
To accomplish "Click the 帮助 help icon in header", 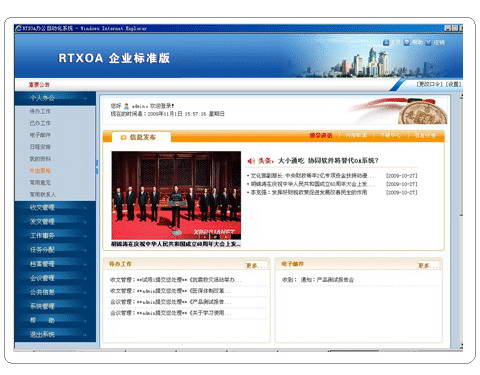I will [x=407, y=42].
